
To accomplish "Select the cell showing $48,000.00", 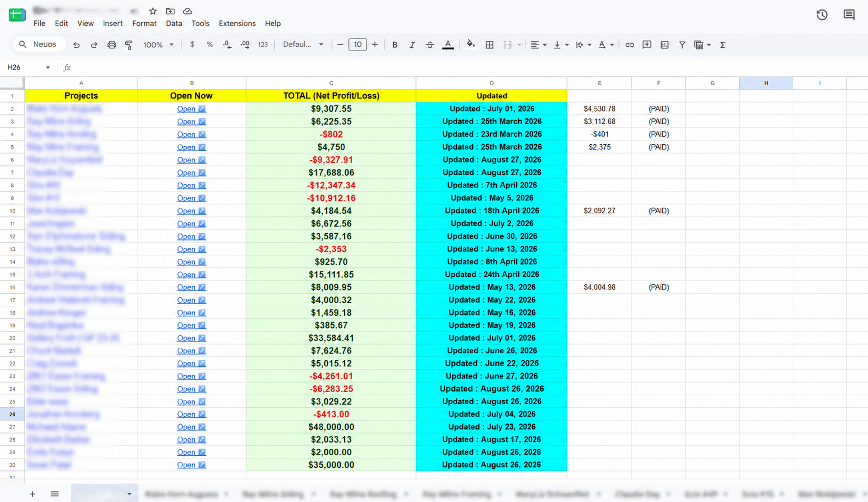I will tap(331, 427).
